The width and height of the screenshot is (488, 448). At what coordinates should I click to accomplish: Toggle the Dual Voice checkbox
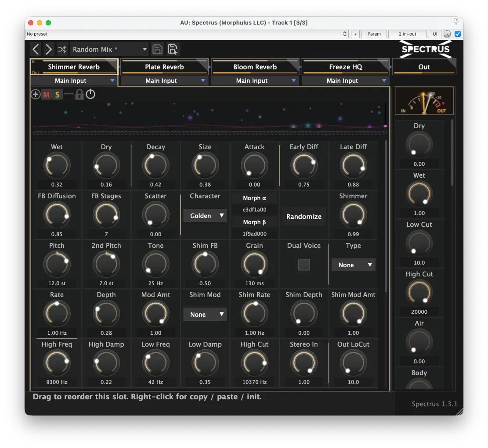[x=304, y=265]
